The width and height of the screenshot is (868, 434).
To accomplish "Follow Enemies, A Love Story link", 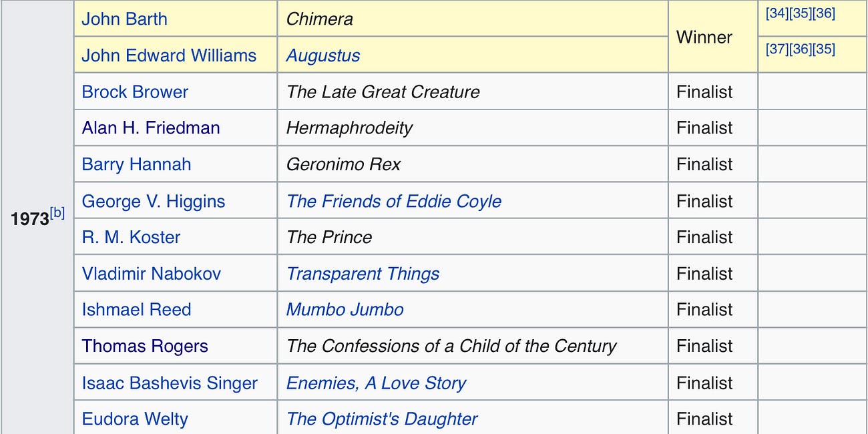I will (x=376, y=383).
